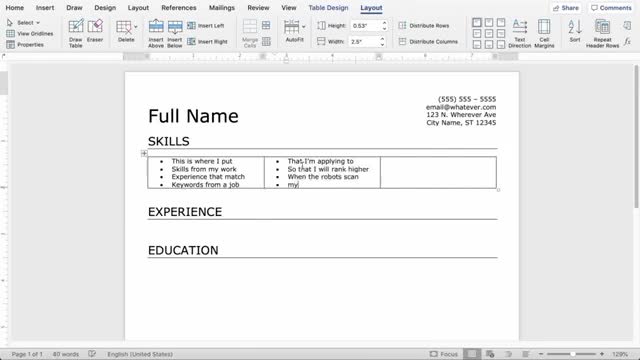The width and height of the screenshot is (640, 360).
Task: Click Distribute Rows
Action: pyautogui.click(x=424, y=25)
